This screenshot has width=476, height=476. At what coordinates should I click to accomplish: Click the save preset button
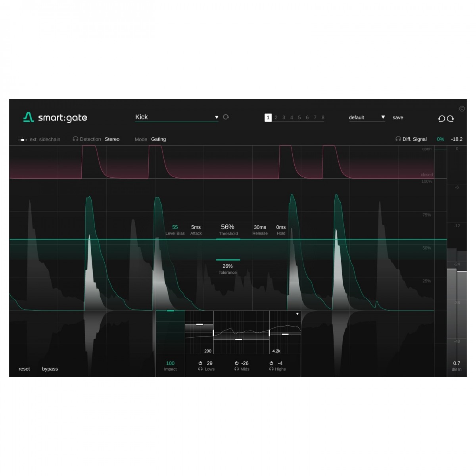[x=398, y=117]
